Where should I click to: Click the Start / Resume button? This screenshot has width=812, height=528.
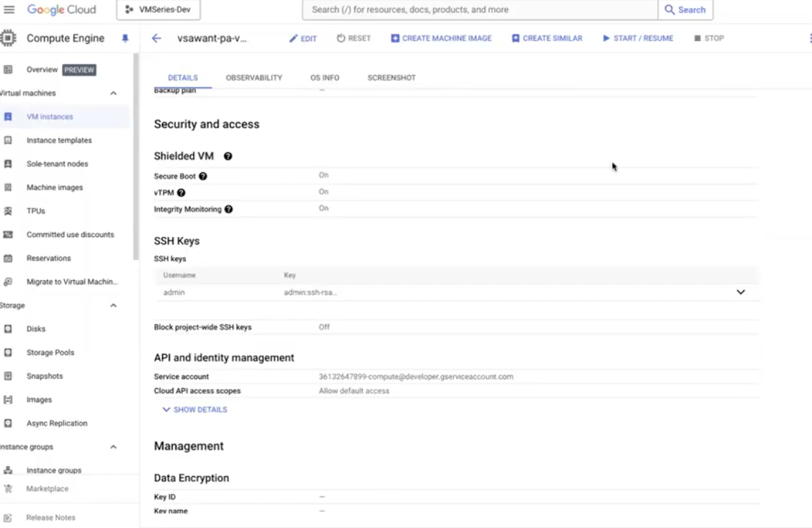coord(638,38)
